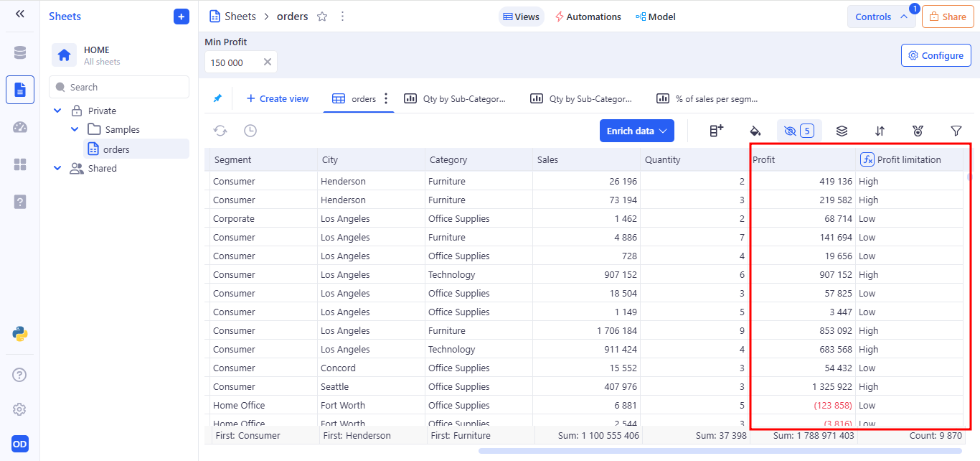Screen dimensions: 980x461
Task: Open the Enrich data dropdown
Action: coord(636,131)
